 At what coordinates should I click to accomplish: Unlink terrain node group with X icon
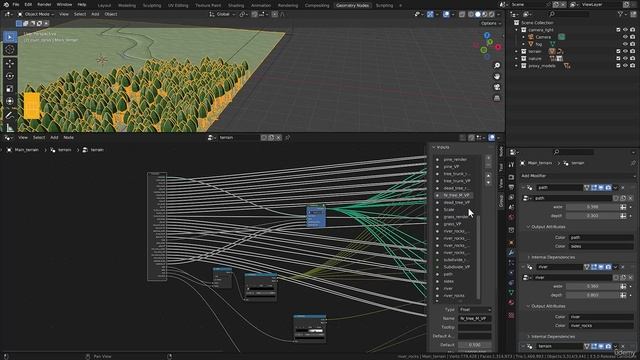pyautogui.click(x=278, y=138)
